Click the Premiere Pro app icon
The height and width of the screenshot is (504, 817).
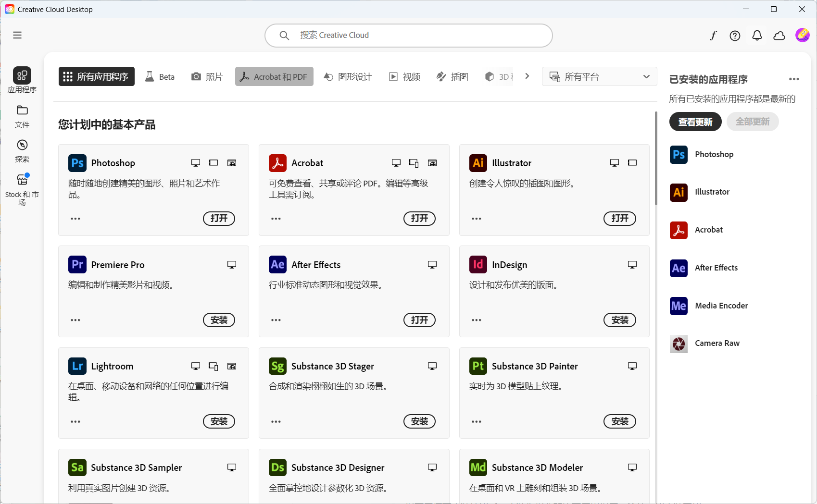click(77, 264)
